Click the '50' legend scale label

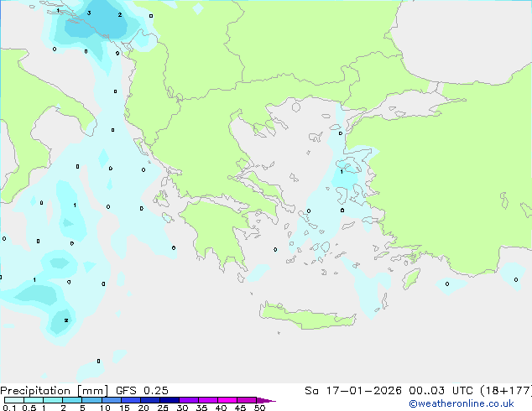[259, 408]
